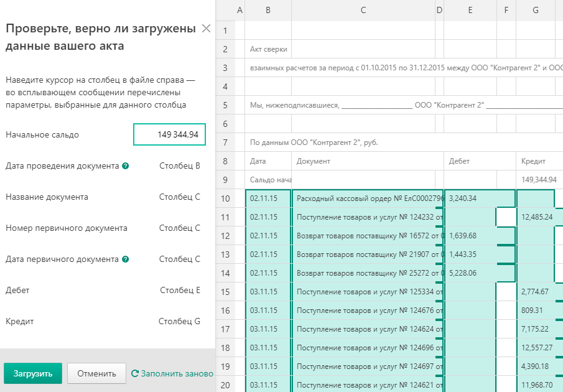This screenshot has width=563, height=392.
Task: Click Поступление товаров и услуг № 124696 cell
Action: click(368, 348)
